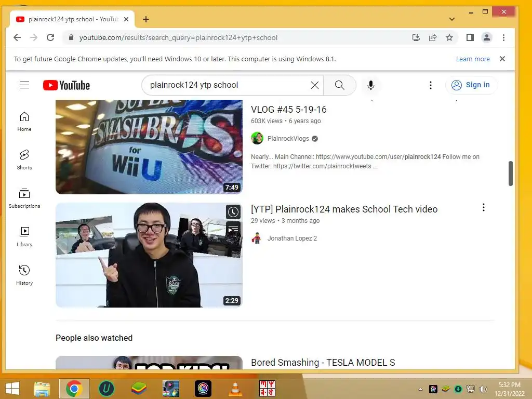Expand the tab search dropdown arrow
The image size is (532, 399).
451,19
